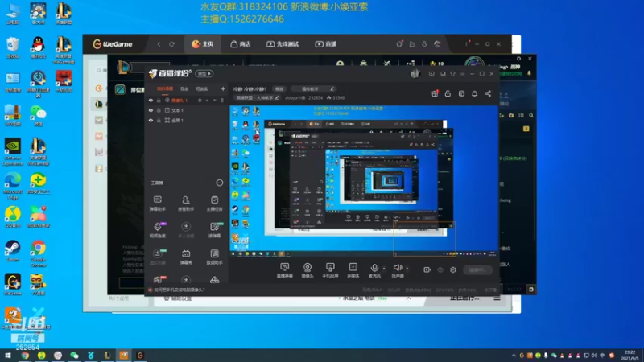Screen dimensions: 644x362
Task: Open the gift box icon with red dot
Action: coord(435,93)
